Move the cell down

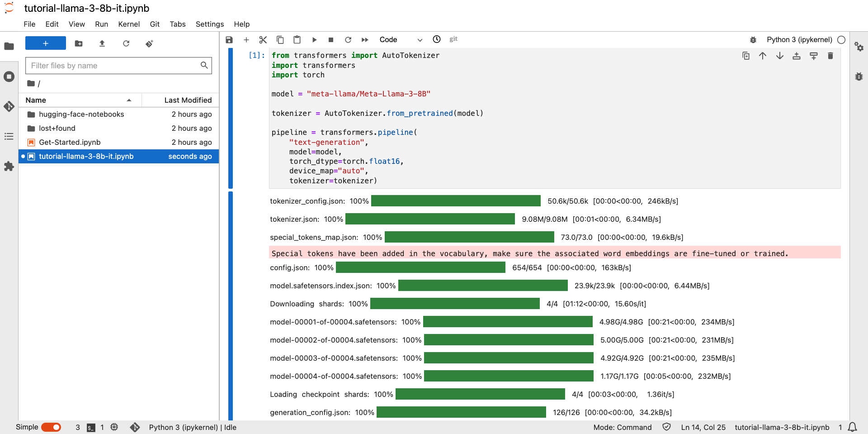(x=780, y=56)
